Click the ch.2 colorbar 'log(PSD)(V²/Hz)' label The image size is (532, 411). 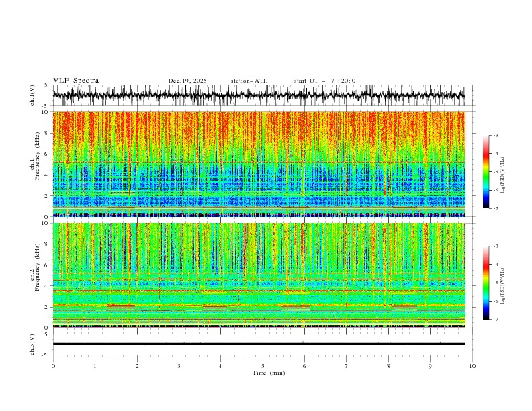click(x=503, y=285)
